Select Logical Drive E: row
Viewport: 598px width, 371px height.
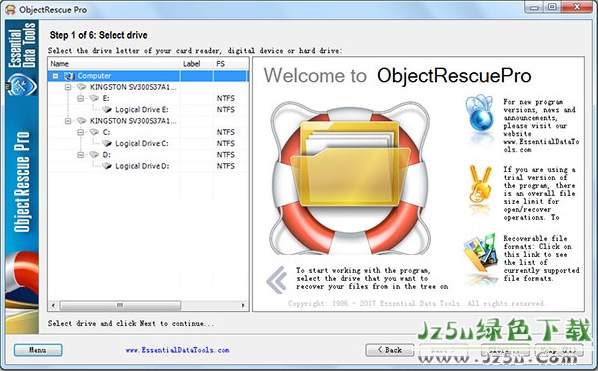point(148,110)
